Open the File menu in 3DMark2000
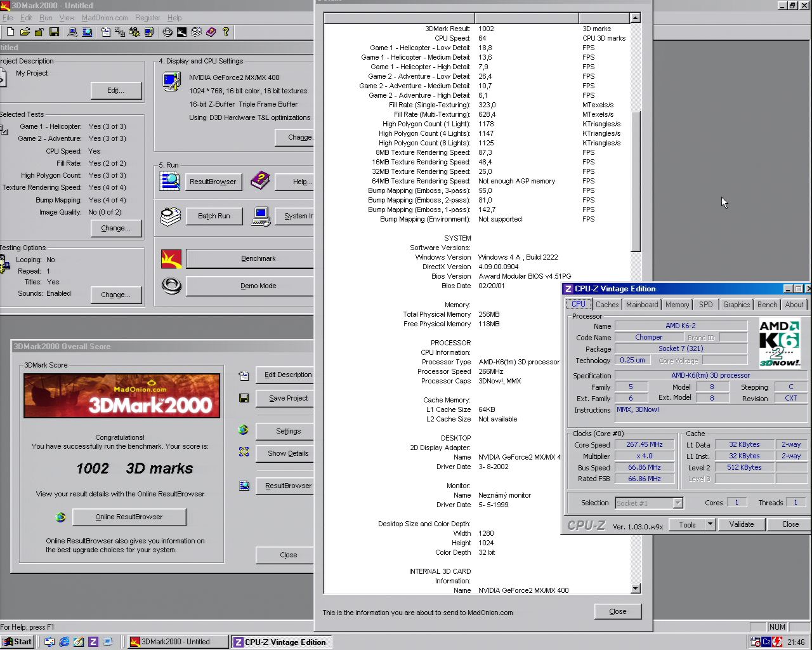 coord(8,18)
